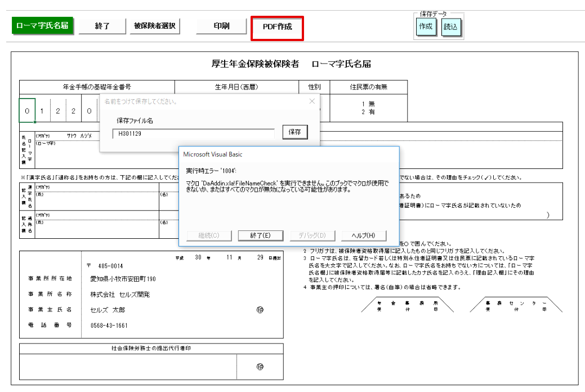Click the 保存ファイル名 input field
The height and width of the screenshot is (392, 585).
[x=193, y=133]
